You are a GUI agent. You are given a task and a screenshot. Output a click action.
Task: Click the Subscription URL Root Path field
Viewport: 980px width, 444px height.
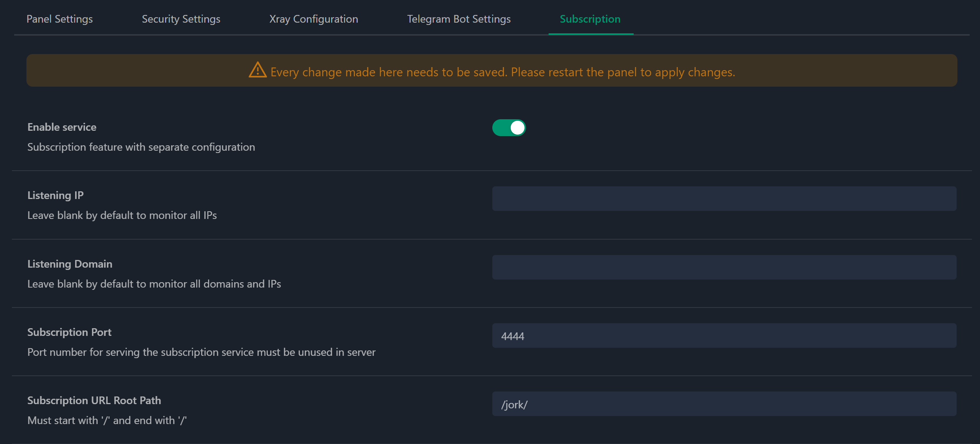[x=724, y=404]
